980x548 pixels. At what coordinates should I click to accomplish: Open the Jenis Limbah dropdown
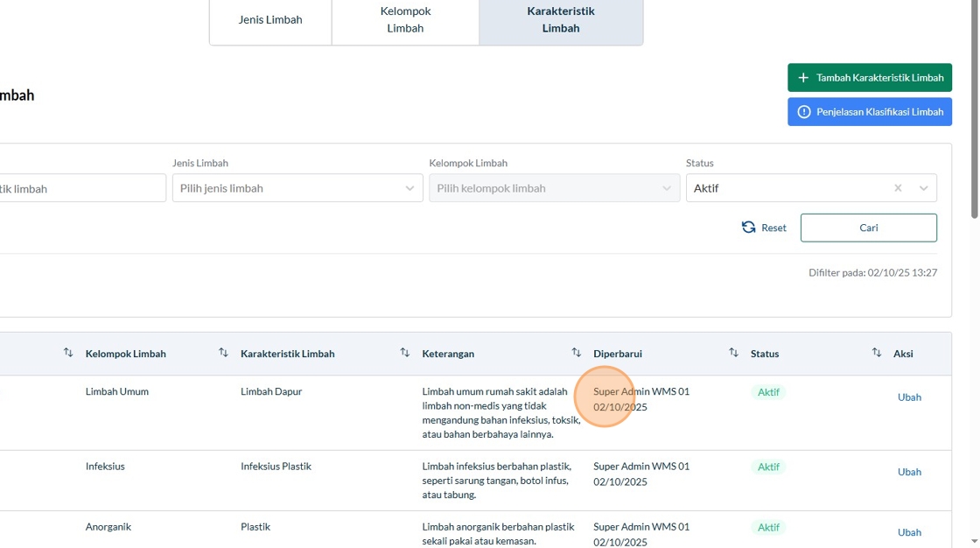coord(297,188)
